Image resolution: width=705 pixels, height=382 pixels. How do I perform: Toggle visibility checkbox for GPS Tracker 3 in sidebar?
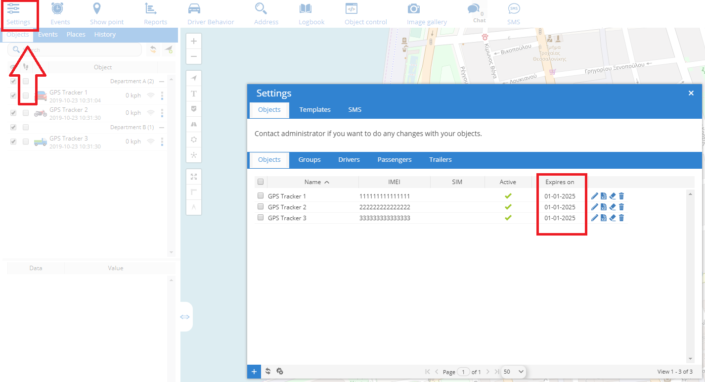tap(13, 142)
